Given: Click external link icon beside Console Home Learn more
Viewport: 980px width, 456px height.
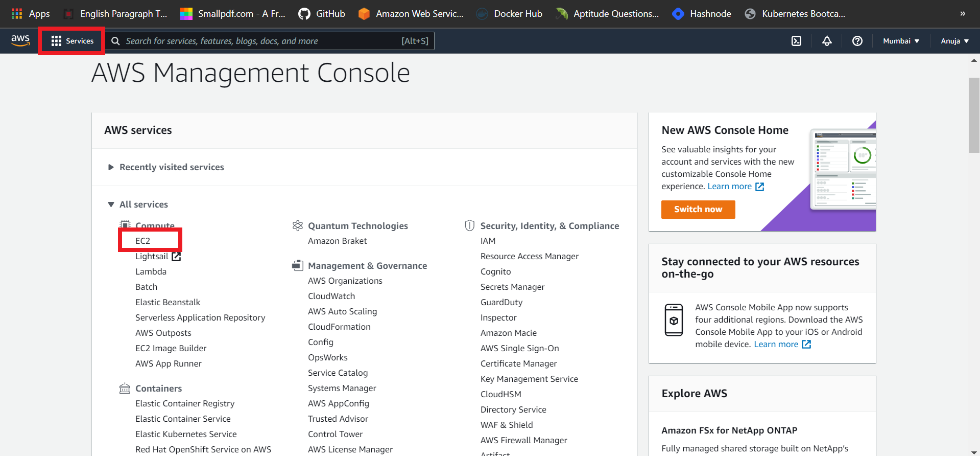Looking at the screenshot, I should [759, 187].
